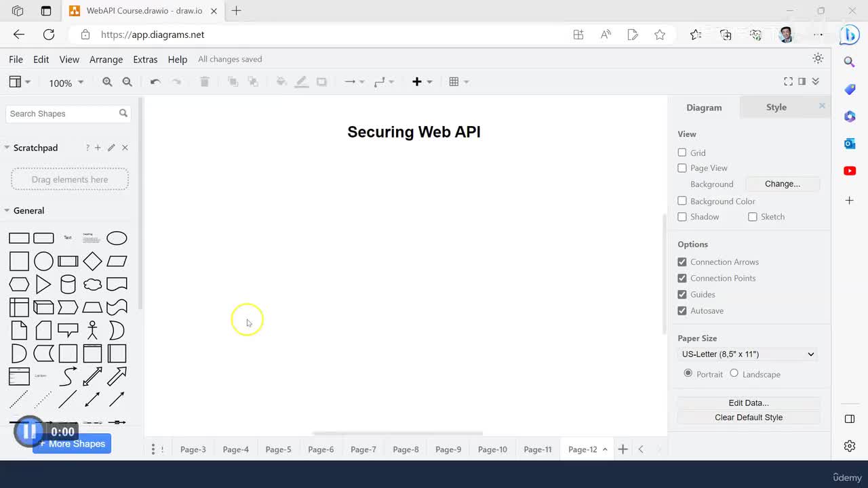Toggle the shadow toolbar icon
The width and height of the screenshot is (868, 488).
pos(321,82)
